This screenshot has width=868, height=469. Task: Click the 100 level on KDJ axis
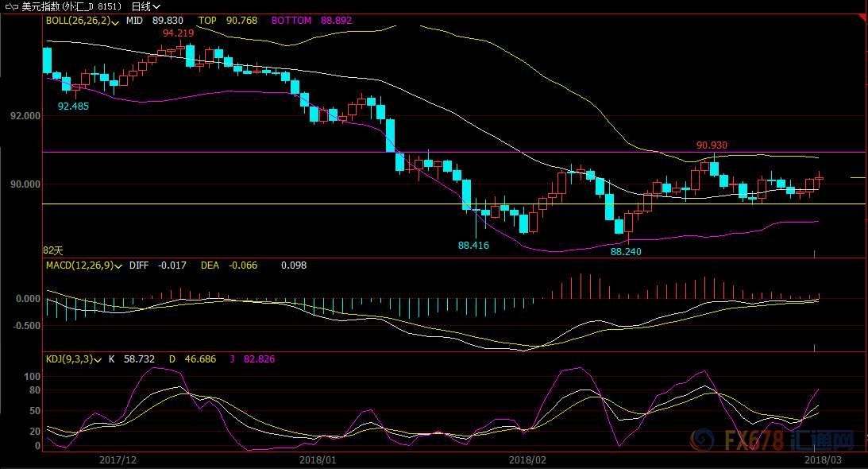coord(33,377)
